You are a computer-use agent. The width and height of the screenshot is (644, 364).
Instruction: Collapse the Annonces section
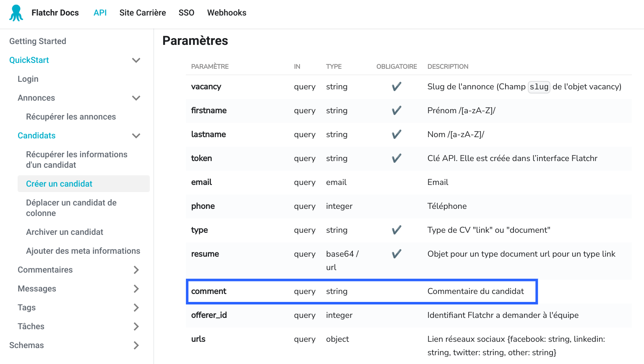(x=136, y=98)
